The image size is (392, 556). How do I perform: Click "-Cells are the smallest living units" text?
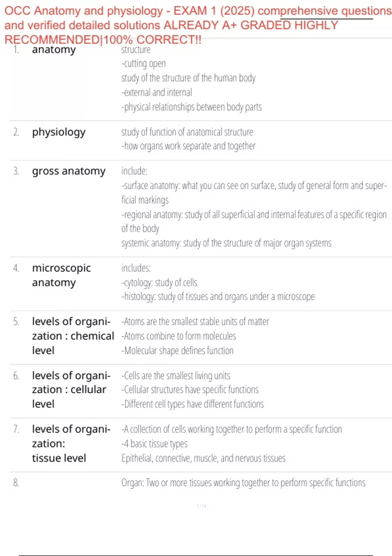tap(176, 376)
